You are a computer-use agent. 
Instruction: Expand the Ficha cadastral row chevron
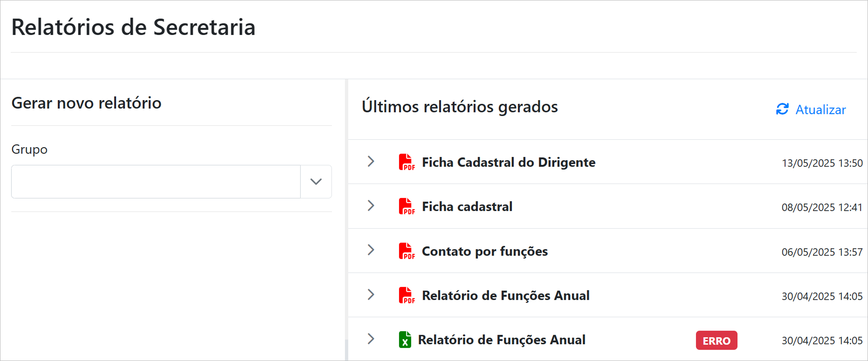pos(371,205)
